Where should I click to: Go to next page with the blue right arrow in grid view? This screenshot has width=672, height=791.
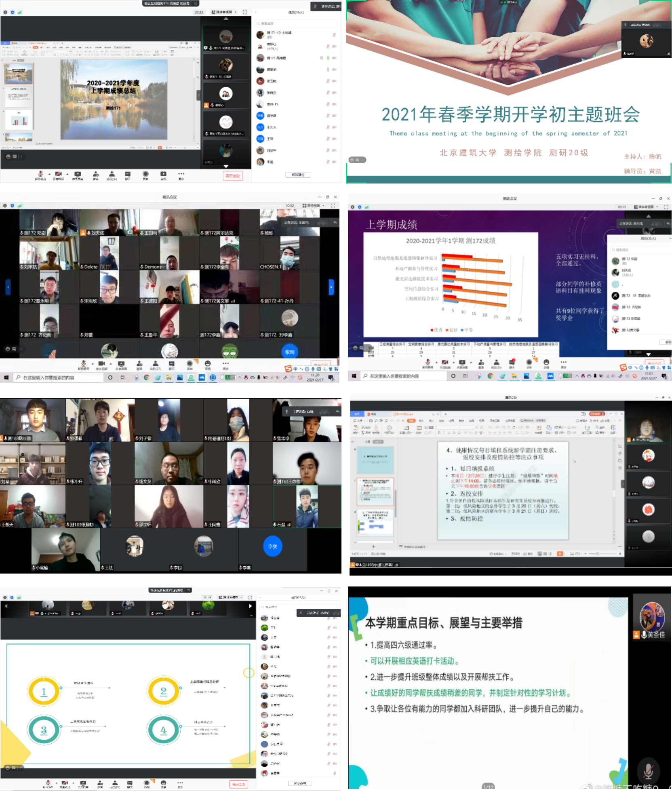[x=331, y=287]
